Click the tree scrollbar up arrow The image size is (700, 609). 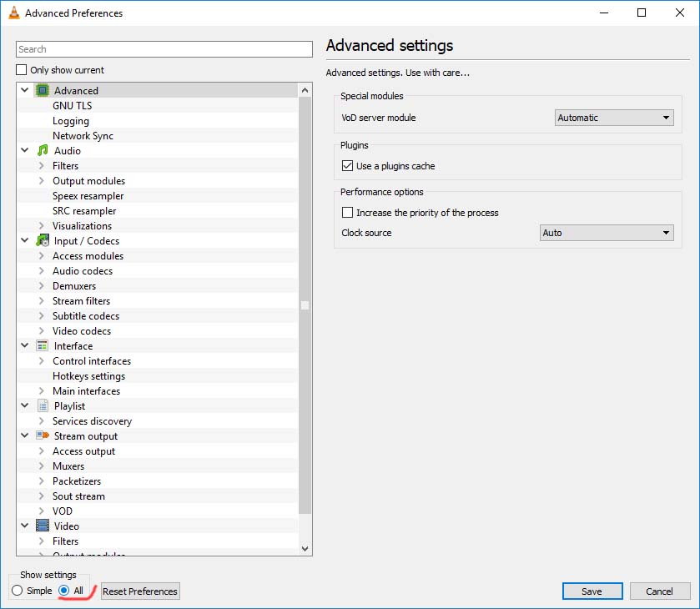(x=305, y=90)
